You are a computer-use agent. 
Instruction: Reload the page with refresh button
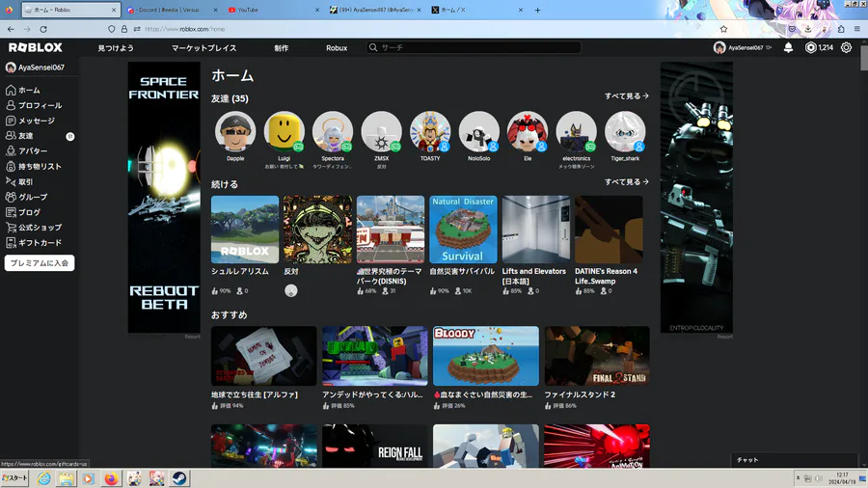click(43, 29)
